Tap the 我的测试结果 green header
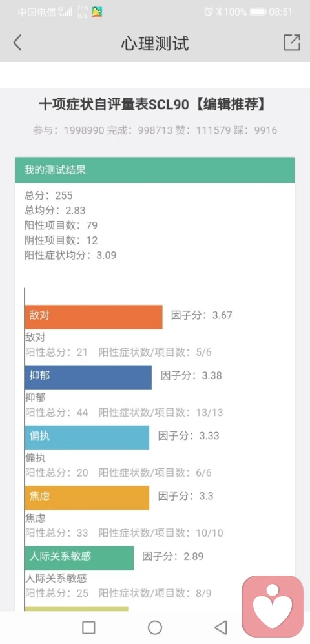This screenshot has width=310, height=644. point(155,170)
